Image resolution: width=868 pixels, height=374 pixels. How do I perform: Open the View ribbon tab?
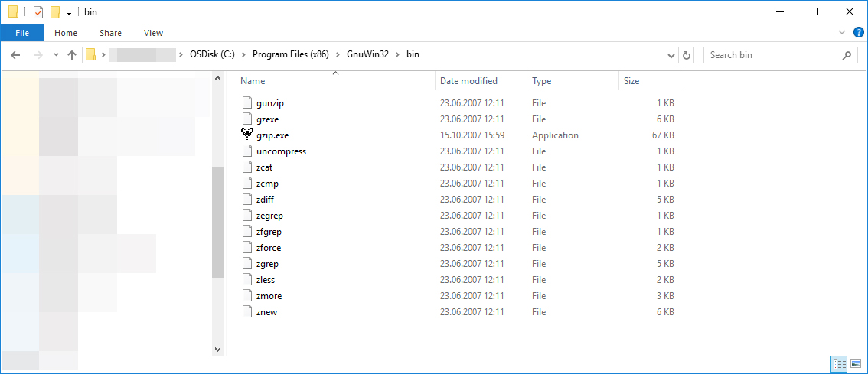click(x=153, y=33)
